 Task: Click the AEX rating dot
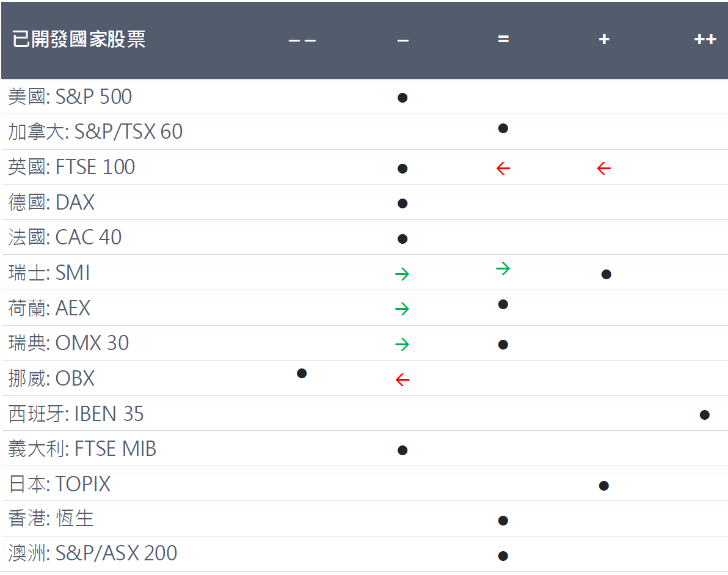503,304
